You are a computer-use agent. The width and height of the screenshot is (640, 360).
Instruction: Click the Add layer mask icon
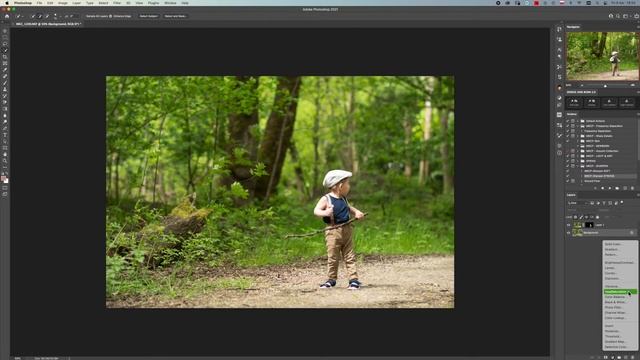pyautogui.click(x=606, y=357)
